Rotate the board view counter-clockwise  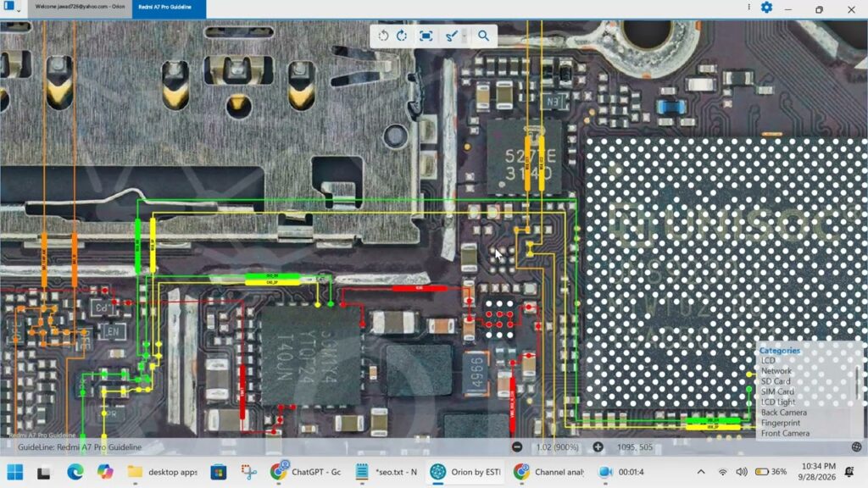pyautogui.click(x=383, y=36)
